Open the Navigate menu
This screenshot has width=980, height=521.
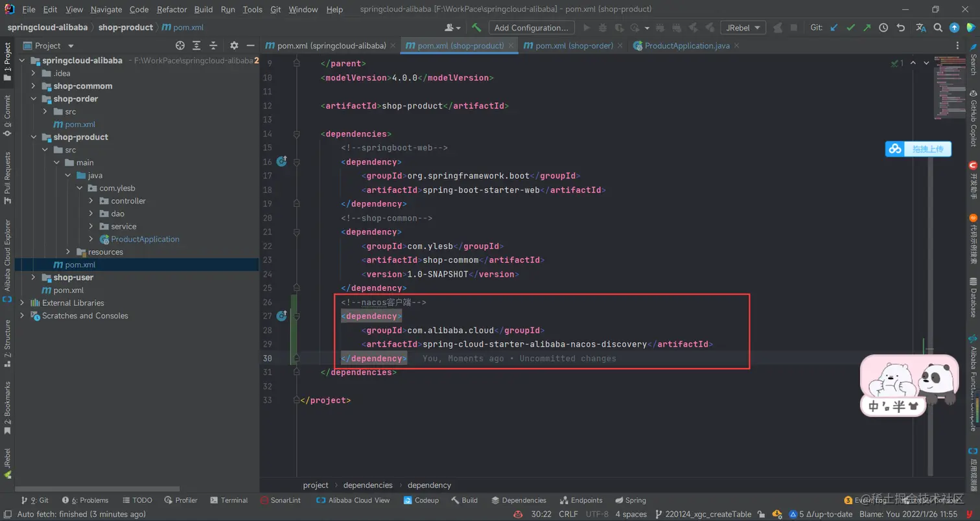106,10
